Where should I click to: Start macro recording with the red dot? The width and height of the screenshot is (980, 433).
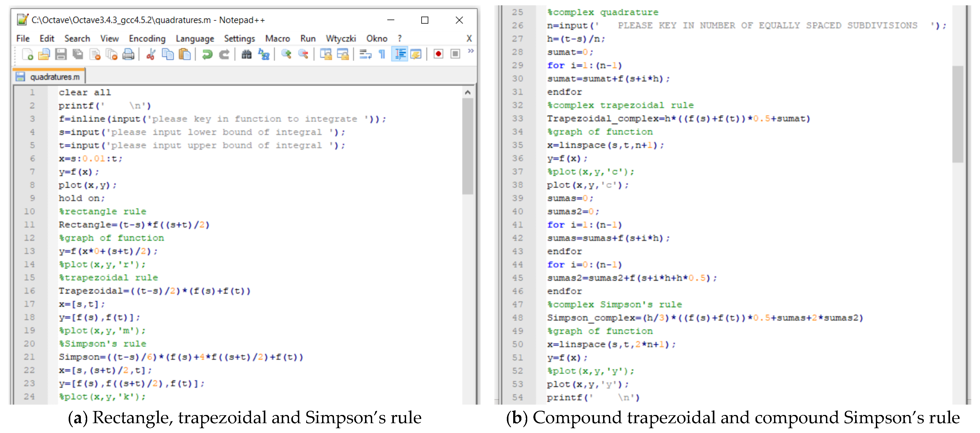[438, 54]
